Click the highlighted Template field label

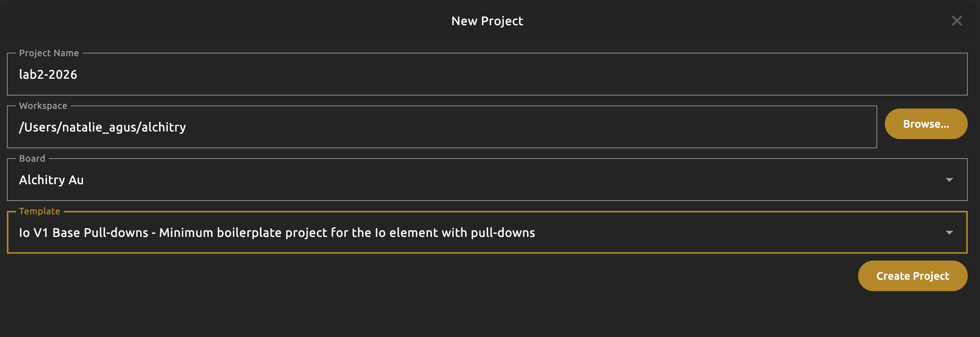(x=40, y=211)
